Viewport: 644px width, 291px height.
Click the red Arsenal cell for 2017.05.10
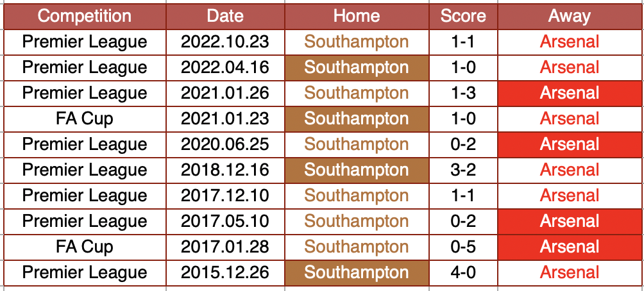pyautogui.click(x=569, y=222)
